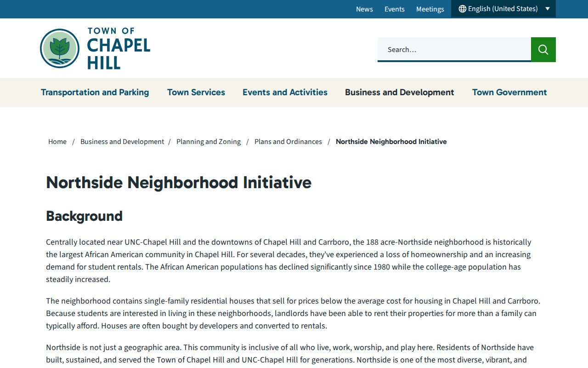
Task: Select Business and Development breadcrumb link
Action: [x=122, y=142]
